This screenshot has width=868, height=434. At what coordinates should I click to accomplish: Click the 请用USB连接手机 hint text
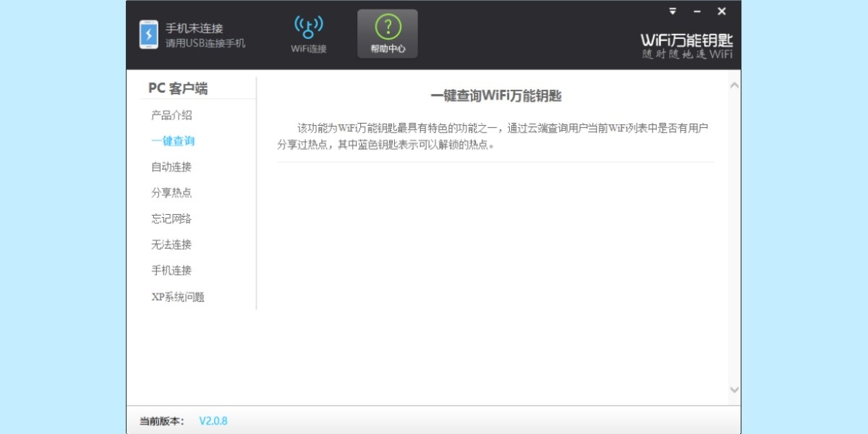click(x=205, y=43)
